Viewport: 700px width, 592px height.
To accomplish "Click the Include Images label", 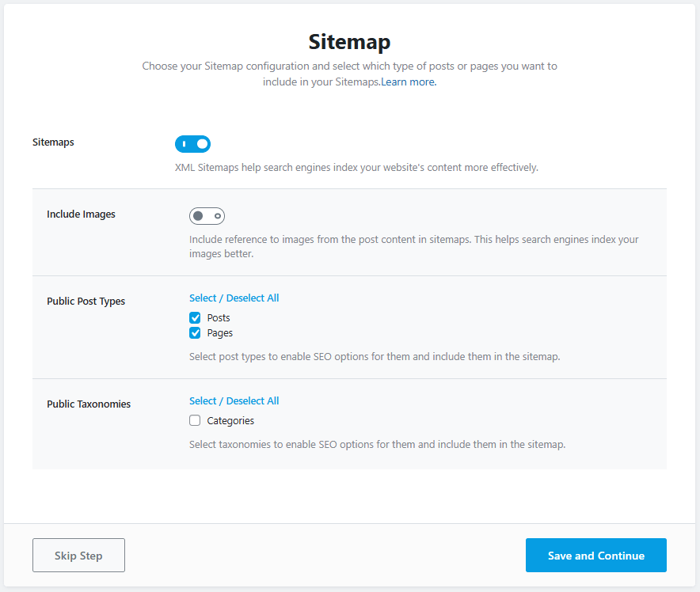I will (81, 214).
